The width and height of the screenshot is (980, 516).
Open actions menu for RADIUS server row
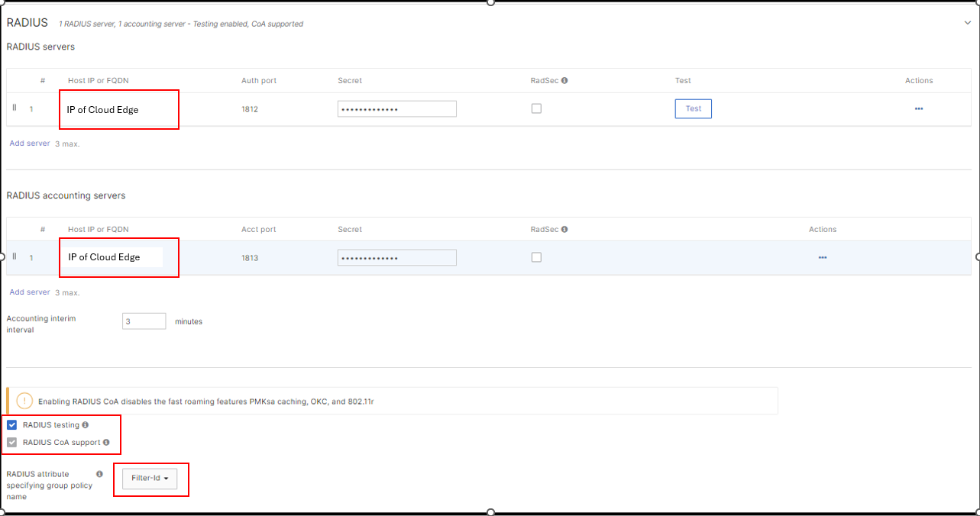[919, 109]
